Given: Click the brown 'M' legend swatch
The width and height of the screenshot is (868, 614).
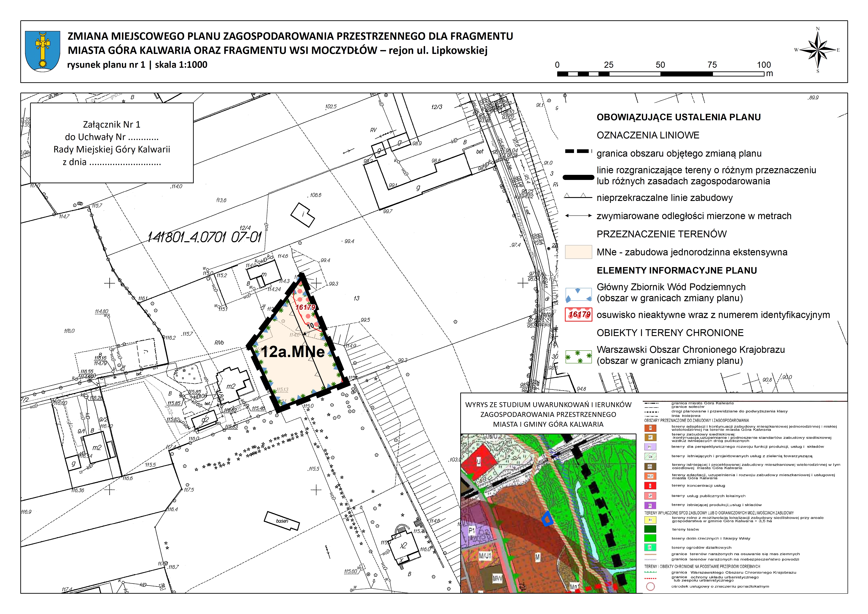Looking at the screenshot, I should [650, 428].
